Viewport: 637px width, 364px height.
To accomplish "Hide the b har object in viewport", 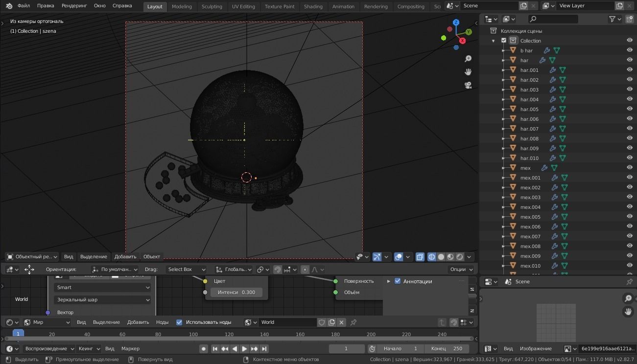I will click(630, 50).
